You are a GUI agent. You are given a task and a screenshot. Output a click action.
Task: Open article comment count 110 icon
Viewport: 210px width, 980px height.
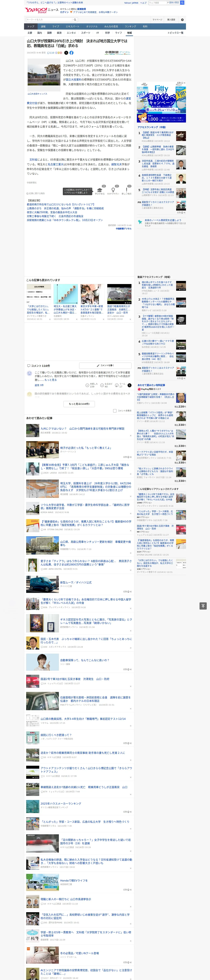(51, 53)
